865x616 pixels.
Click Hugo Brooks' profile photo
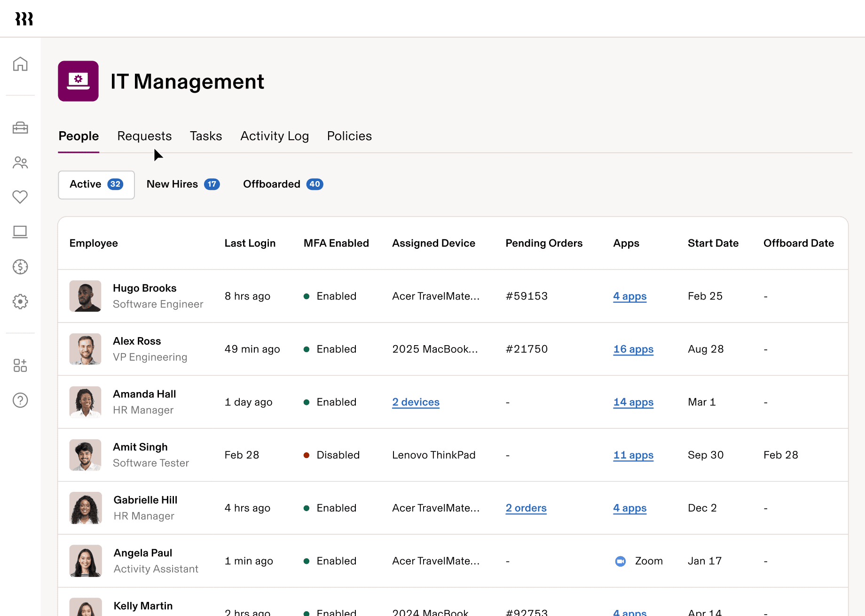85,296
